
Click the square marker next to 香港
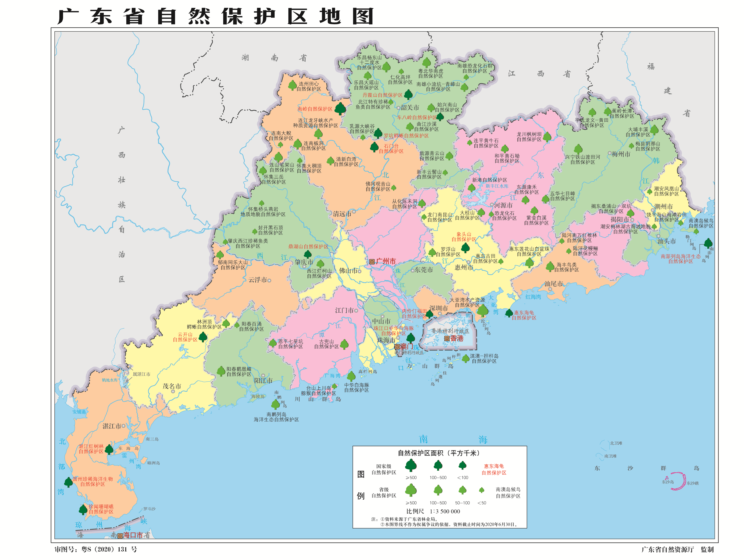click(x=447, y=338)
